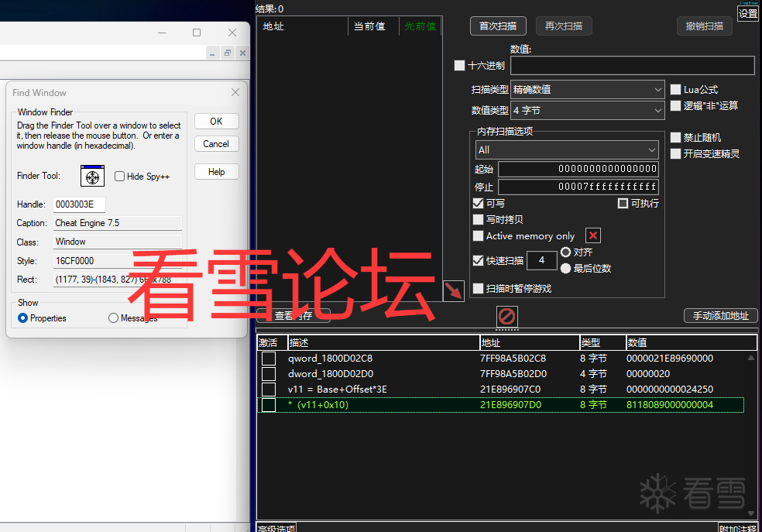Select the 最后位数 radio button
Viewport: 762px width, 532px height.
tap(565, 268)
